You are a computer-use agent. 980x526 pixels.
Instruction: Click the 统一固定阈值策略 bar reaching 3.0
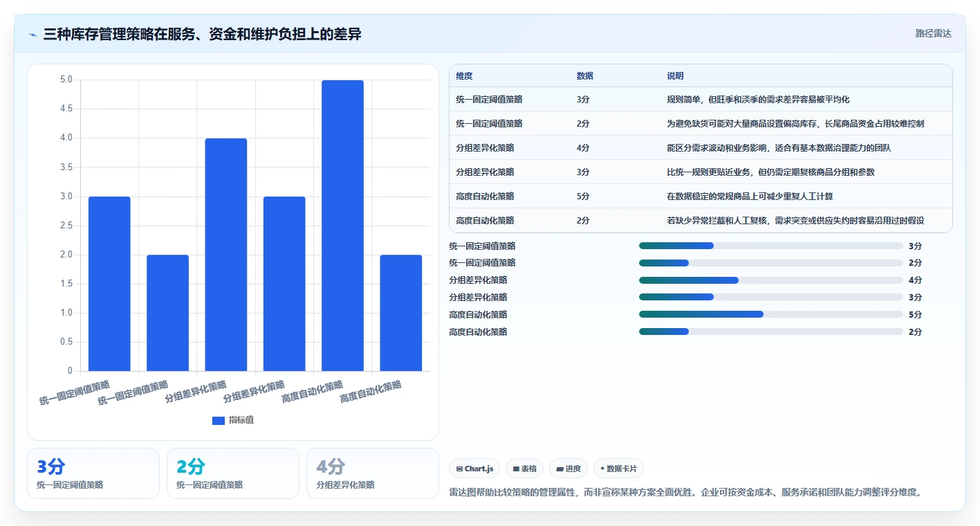(109, 284)
